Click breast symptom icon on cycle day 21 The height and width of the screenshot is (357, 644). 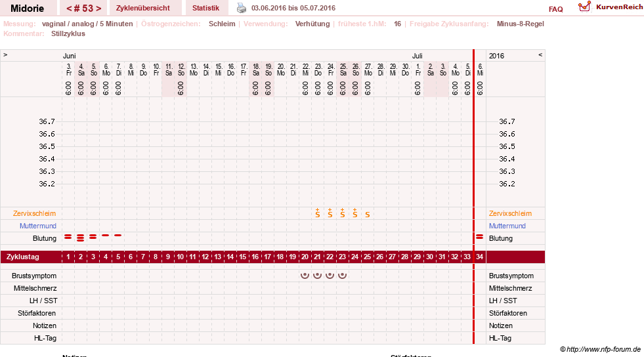[x=317, y=276]
